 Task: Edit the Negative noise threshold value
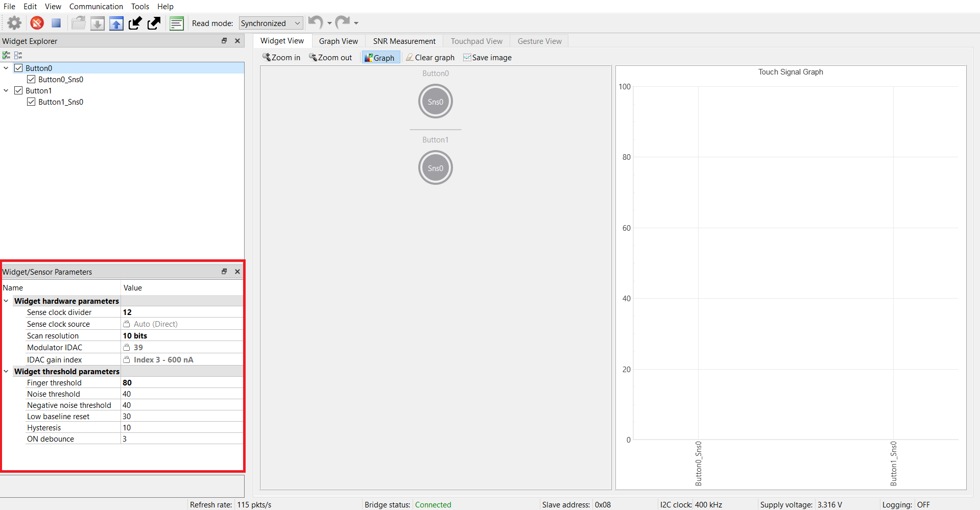pos(181,405)
